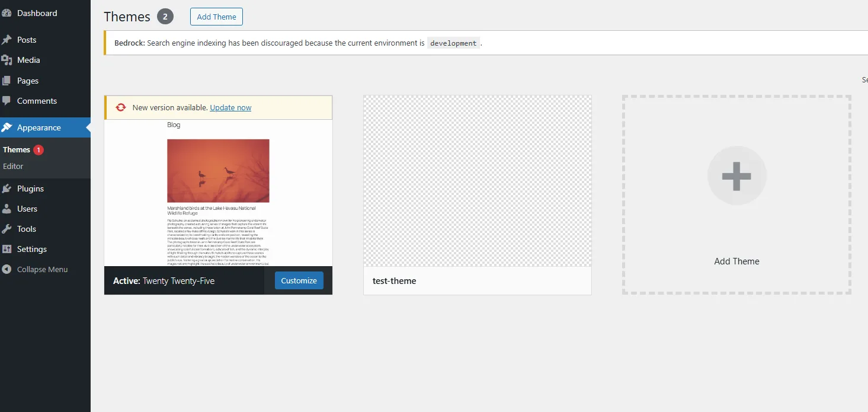Click the Settings sliders icon
This screenshot has width=868, height=412.
click(x=7, y=249)
